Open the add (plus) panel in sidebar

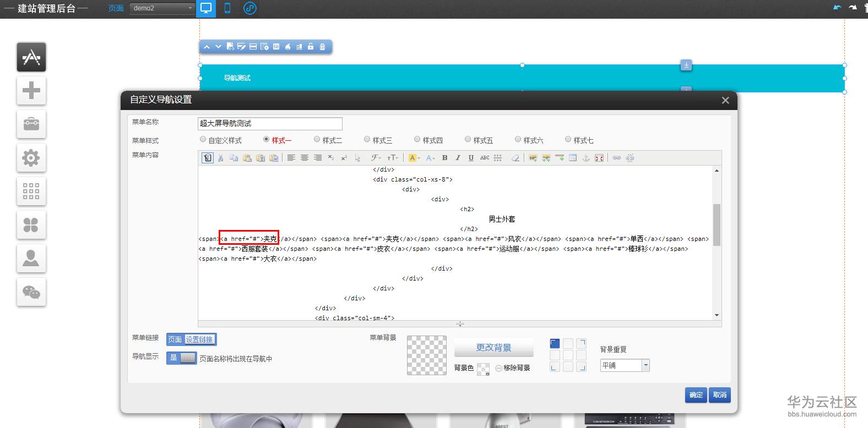pyautogui.click(x=31, y=91)
